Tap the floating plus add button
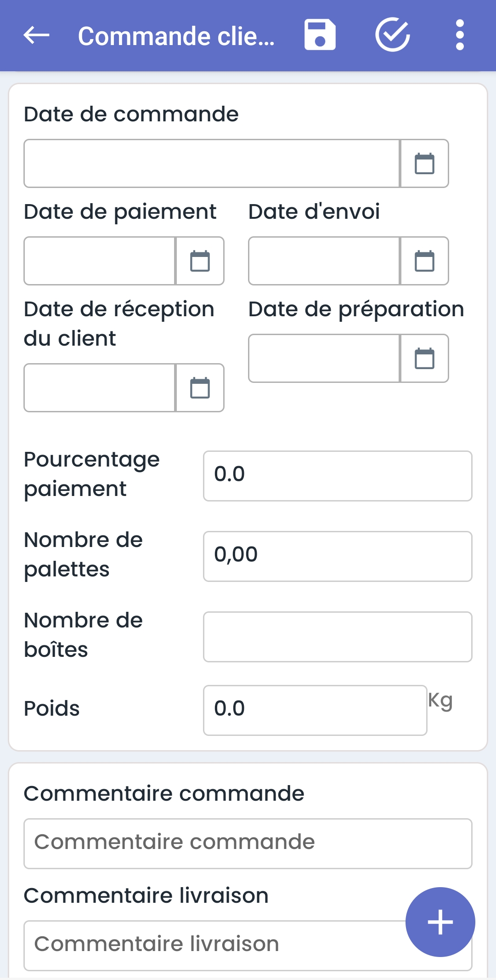The width and height of the screenshot is (496, 980). pos(440,922)
